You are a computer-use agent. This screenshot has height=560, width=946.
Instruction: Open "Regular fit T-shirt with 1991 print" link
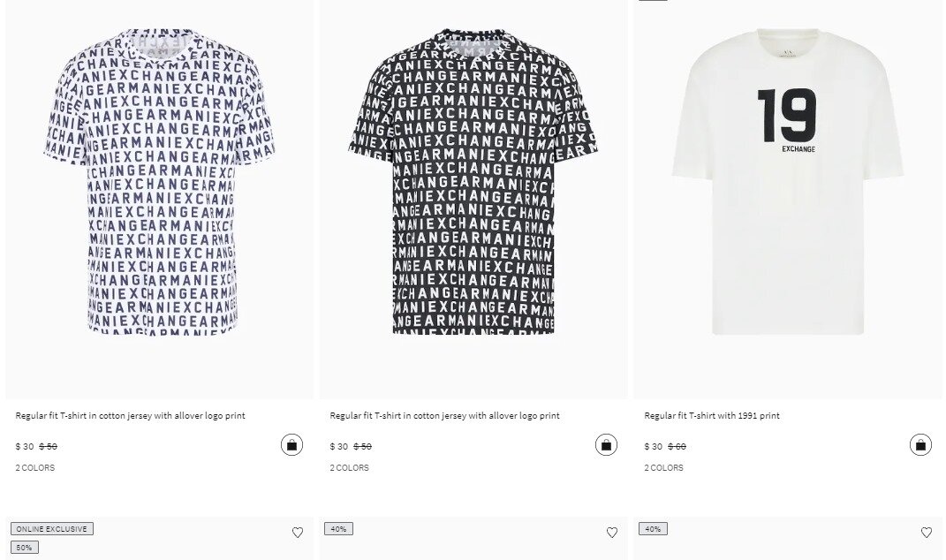pos(712,415)
